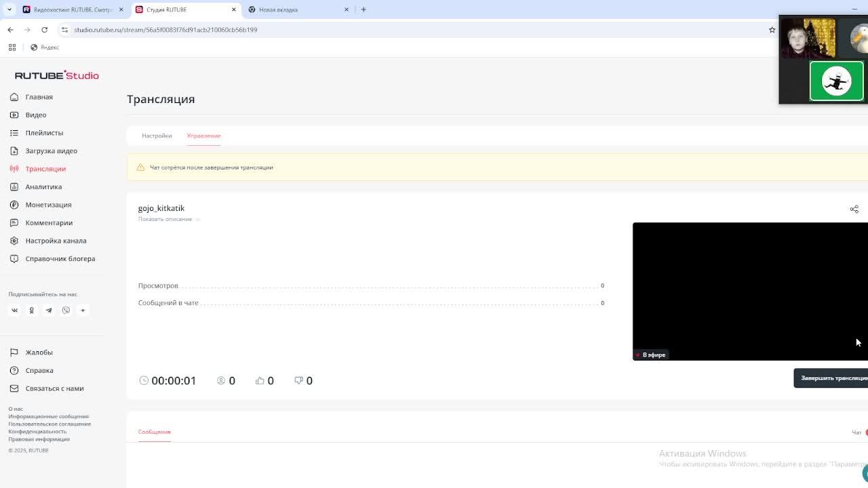Open the Viber social icon
868x488 pixels.
coord(66,310)
